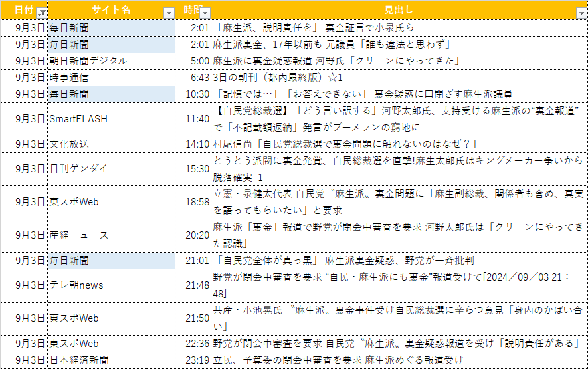Select the 日刊ゲンダイ cell

tap(112, 169)
